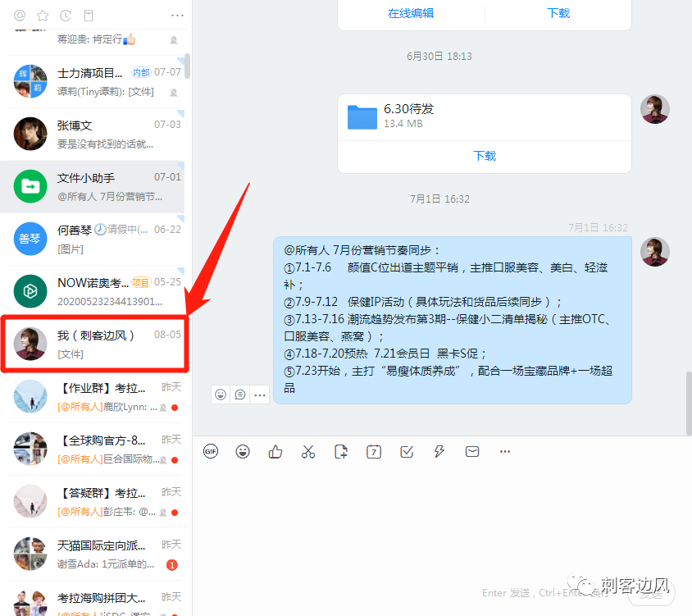Screen dimensions: 692x616
Task: Open the more options dots above chat list
Action: tap(177, 16)
